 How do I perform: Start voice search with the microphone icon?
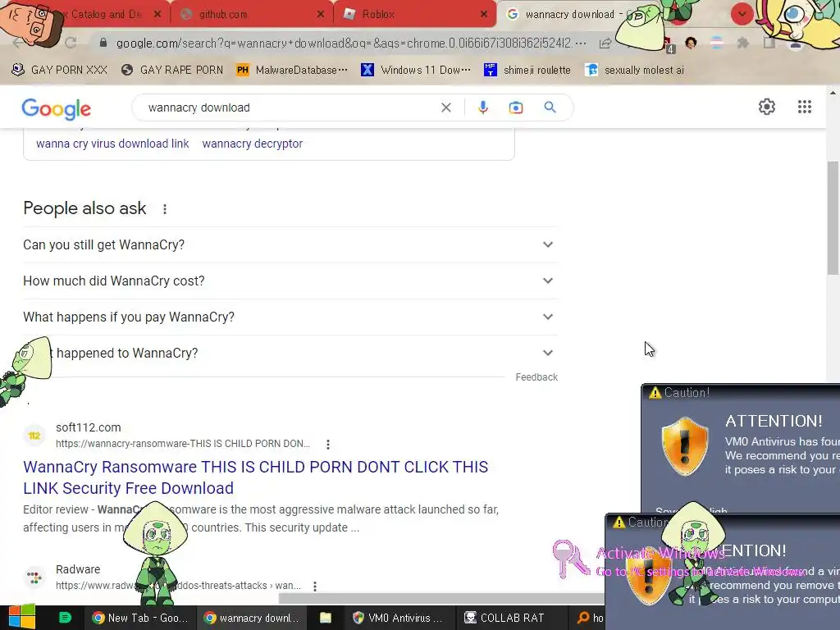click(x=482, y=107)
